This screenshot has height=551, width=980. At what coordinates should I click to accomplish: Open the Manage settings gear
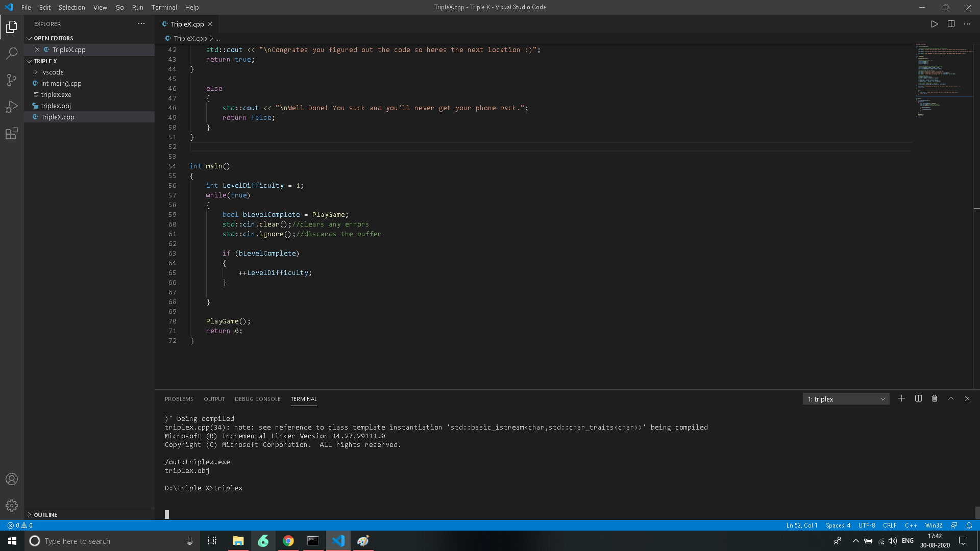tap(11, 506)
